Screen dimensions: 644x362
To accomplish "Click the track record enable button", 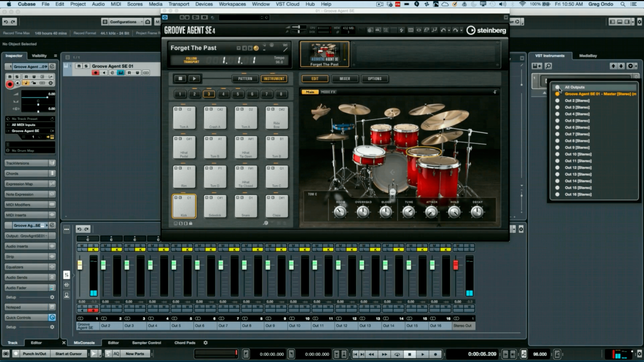I will click(95, 73).
